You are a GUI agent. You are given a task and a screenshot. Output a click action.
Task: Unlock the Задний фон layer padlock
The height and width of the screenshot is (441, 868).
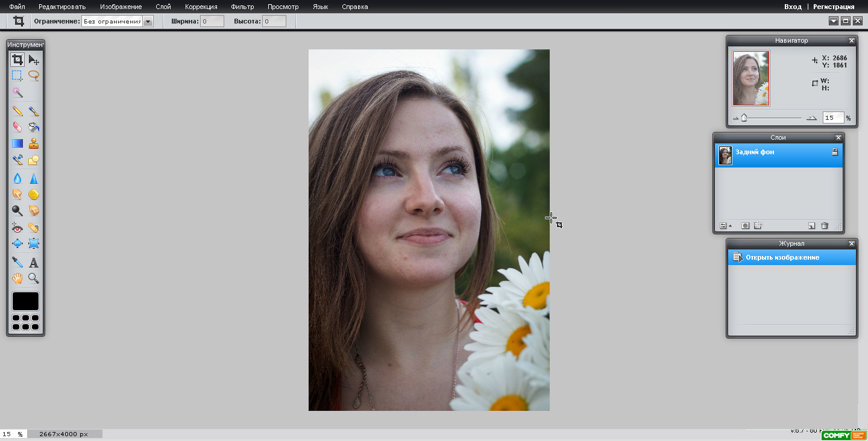[834, 152]
